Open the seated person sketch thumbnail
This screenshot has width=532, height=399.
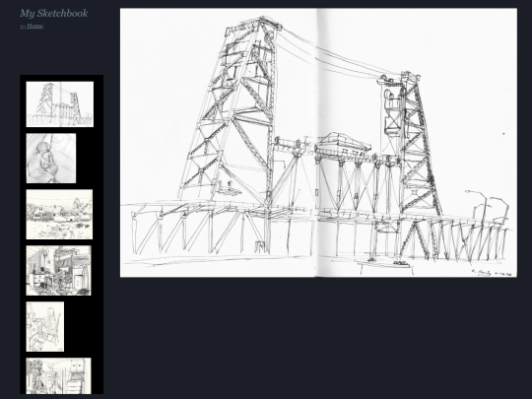pyautogui.click(x=45, y=327)
